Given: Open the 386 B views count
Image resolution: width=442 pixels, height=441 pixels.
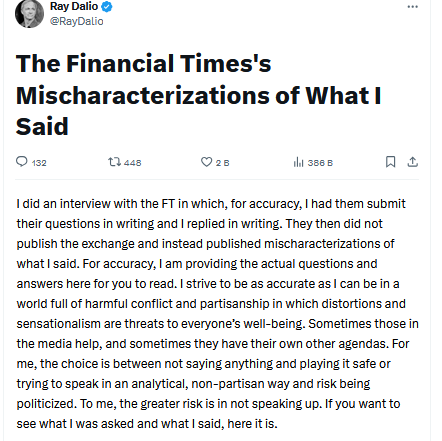Looking at the screenshot, I should 320,163.
